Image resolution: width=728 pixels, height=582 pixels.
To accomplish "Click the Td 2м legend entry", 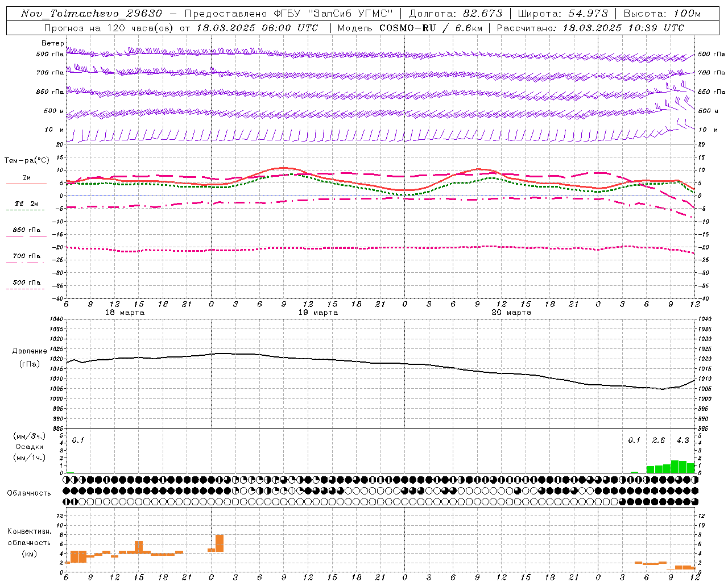I will (x=26, y=203).
